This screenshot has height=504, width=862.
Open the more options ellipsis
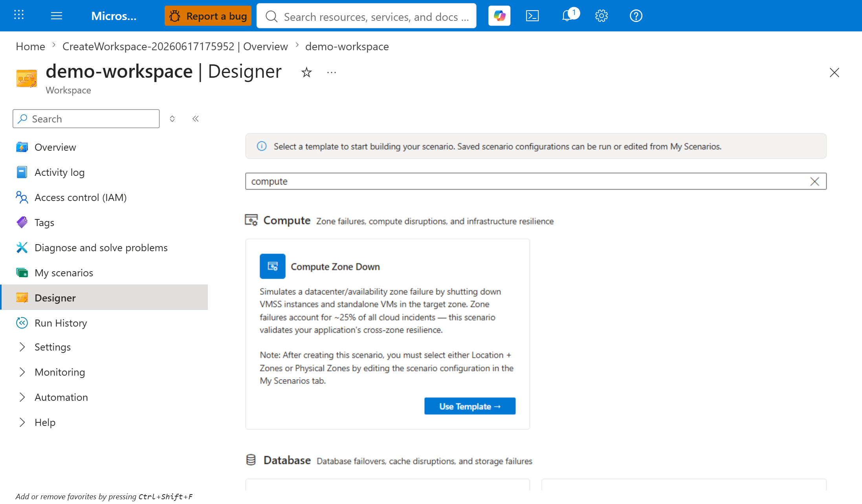click(x=332, y=72)
